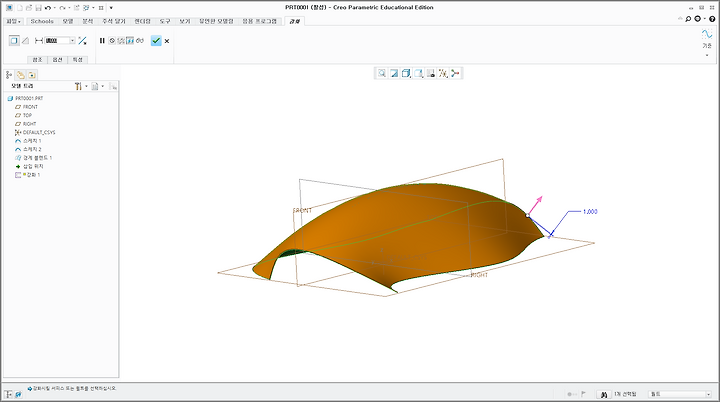Select the RIGHT datum plane in tree
The image size is (720, 402).
pos(26,124)
